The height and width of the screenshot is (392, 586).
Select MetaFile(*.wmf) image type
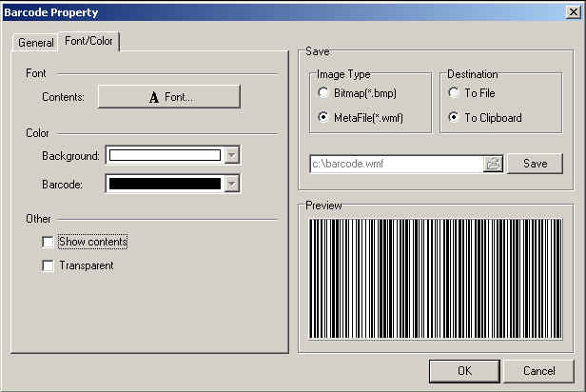click(x=324, y=118)
